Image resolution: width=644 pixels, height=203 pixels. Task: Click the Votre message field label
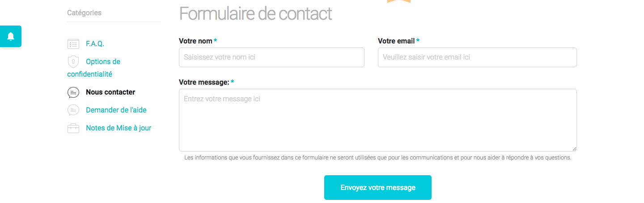pos(204,82)
